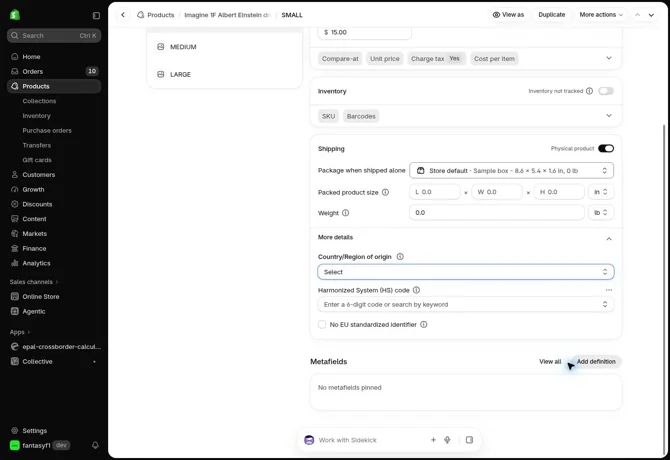
Task: Click the Settings gear icon in the sidebar
Action: click(15, 431)
